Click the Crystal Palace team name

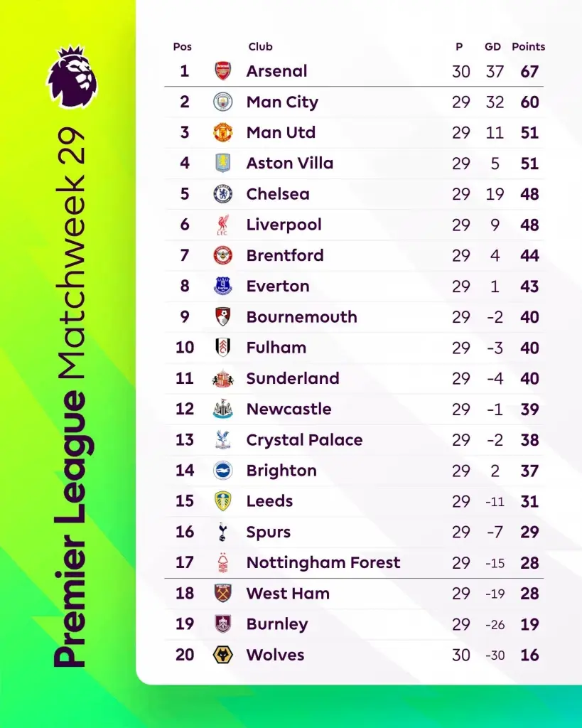pos(304,440)
